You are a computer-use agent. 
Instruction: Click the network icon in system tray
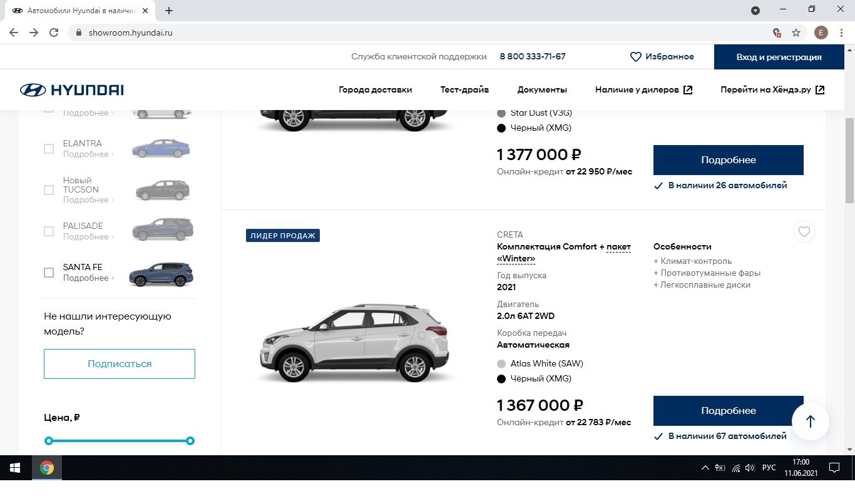point(736,468)
